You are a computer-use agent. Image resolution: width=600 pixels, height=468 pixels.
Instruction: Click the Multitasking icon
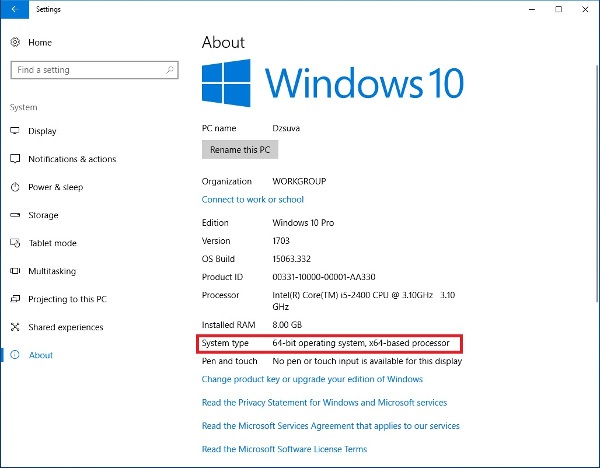[15, 271]
